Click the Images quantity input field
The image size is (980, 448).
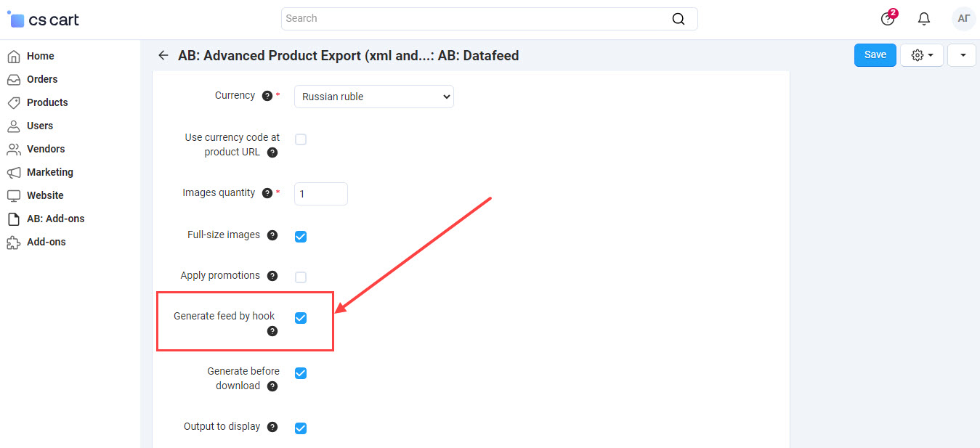point(320,193)
